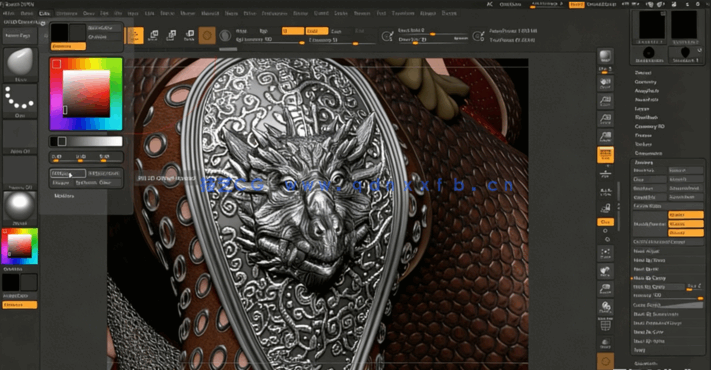Image resolution: width=711 pixels, height=370 pixels.
Task: Click the SwitchColor button in Color palette
Action: (x=104, y=28)
